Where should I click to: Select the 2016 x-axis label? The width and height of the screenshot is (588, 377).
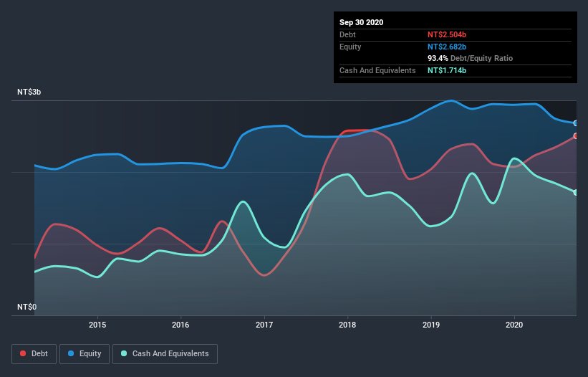click(x=180, y=325)
